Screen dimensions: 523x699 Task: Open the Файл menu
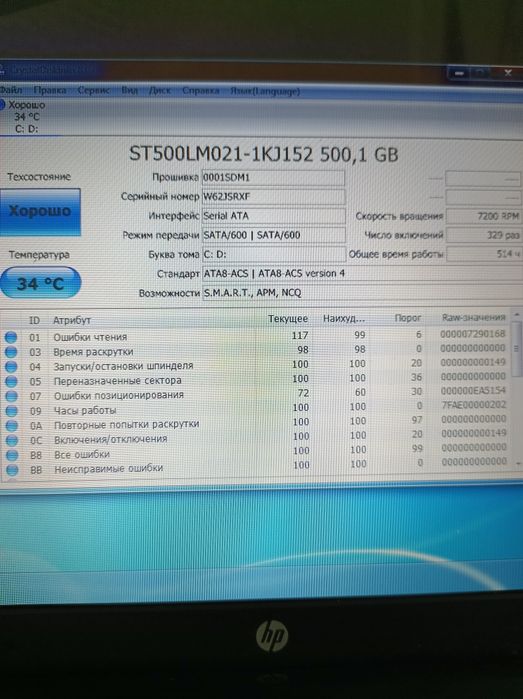pyautogui.click(x=11, y=90)
